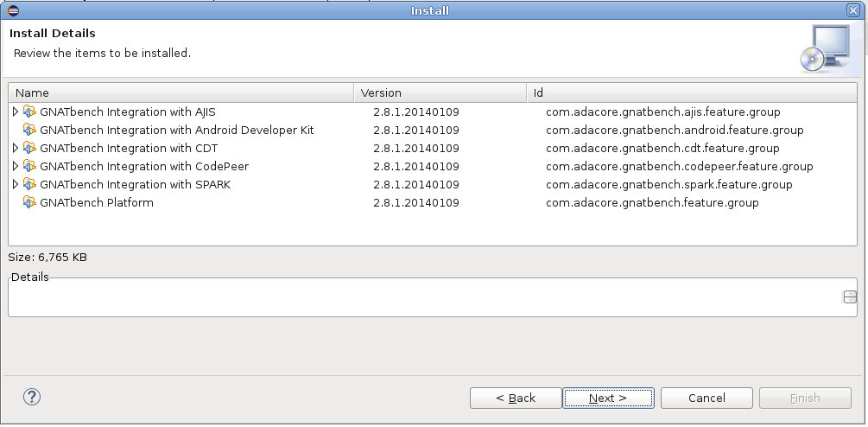Screen dimensions: 868x427
Task: Click the feature icon beside GNATbench Integration with CDT
Action: (x=29, y=148)
